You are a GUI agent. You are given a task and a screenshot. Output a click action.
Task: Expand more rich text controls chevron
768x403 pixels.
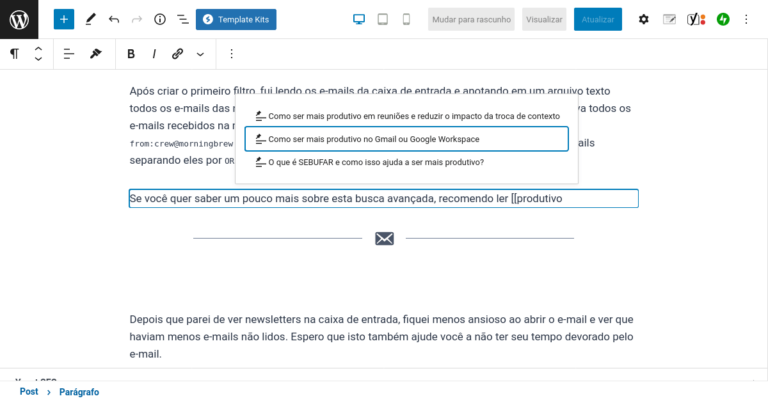pyautogui.click(x=200, y=54)
